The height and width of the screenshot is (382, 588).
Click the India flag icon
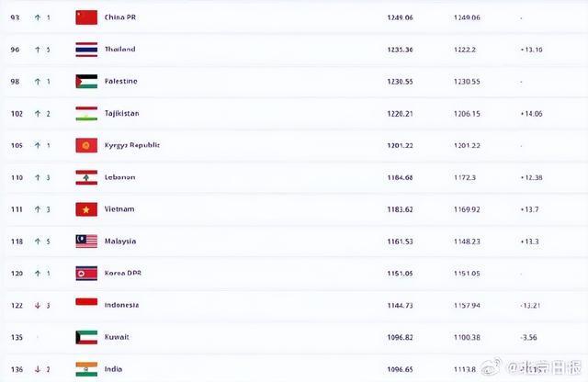tap(86, 368)
